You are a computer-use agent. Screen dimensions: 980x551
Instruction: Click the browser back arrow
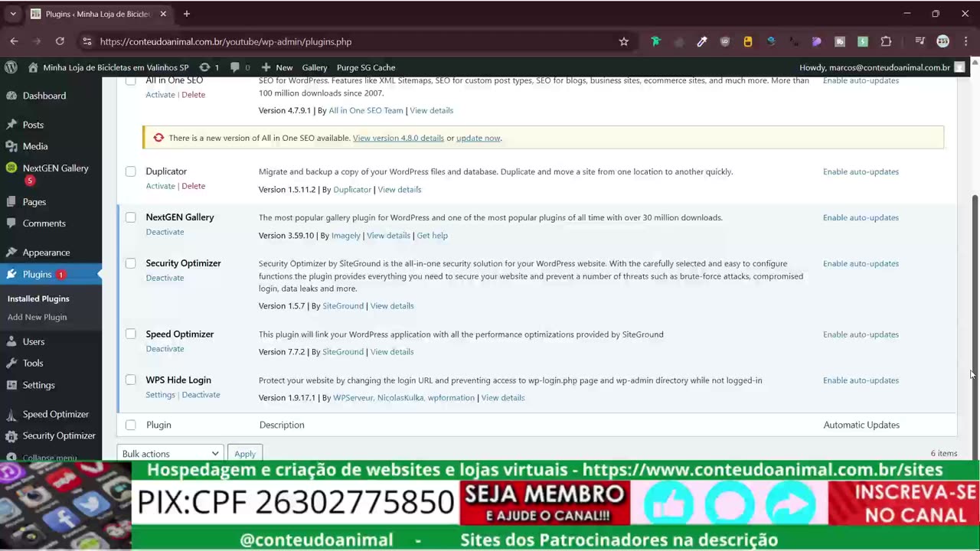coord(14,41)
